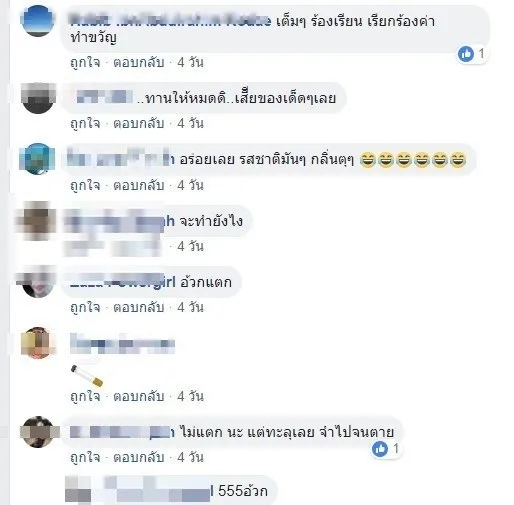Click ถูกใจ under the เต็มๆ ร้องเรียน comment

pyautogui.click(x=85, y=62)
